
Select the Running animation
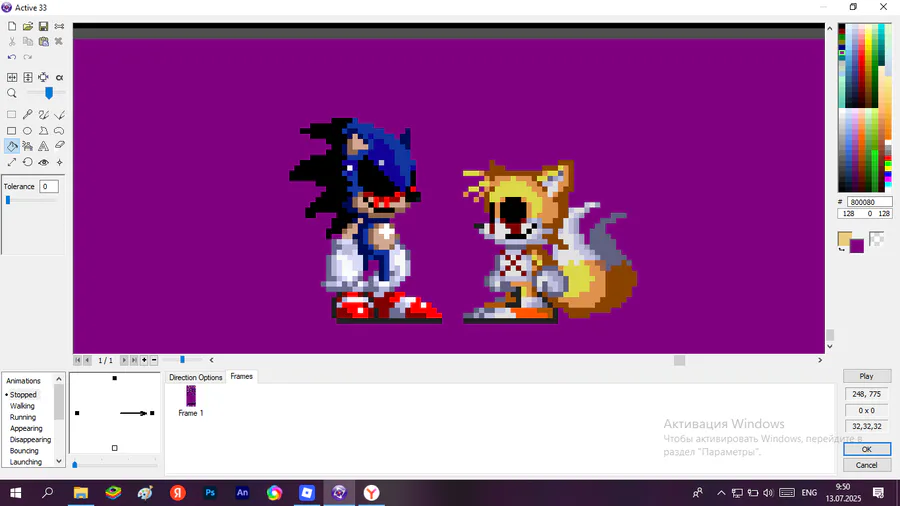(x=22, y=417)
